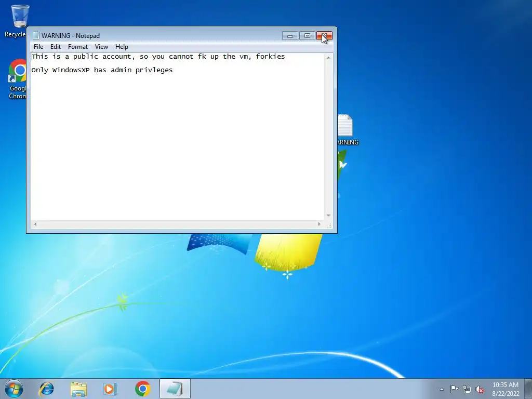532x399 pixels.
Task: Place cursor in the 'Only WindowsXP has admin' line
Action: [x=102, y=70]
